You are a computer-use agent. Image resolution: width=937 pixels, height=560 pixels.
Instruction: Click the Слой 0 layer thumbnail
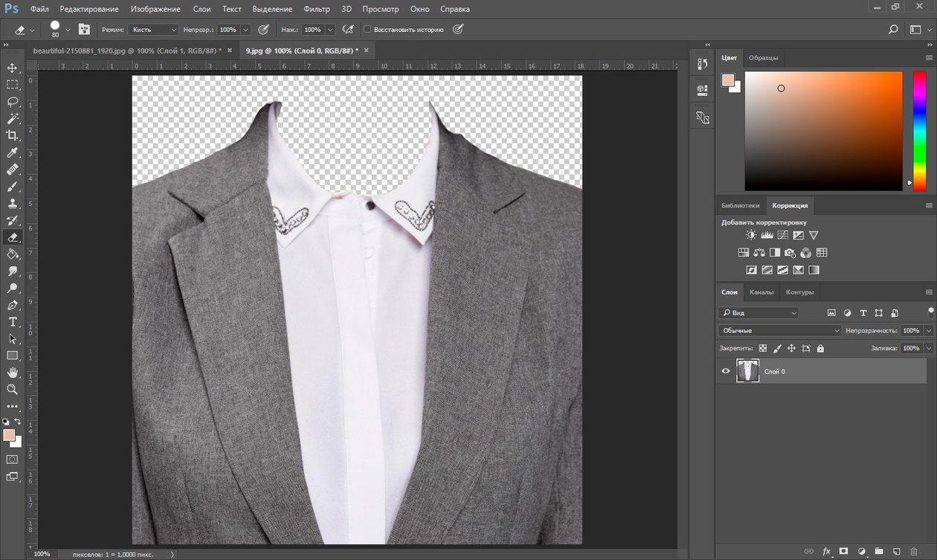[x=747, y=371]
